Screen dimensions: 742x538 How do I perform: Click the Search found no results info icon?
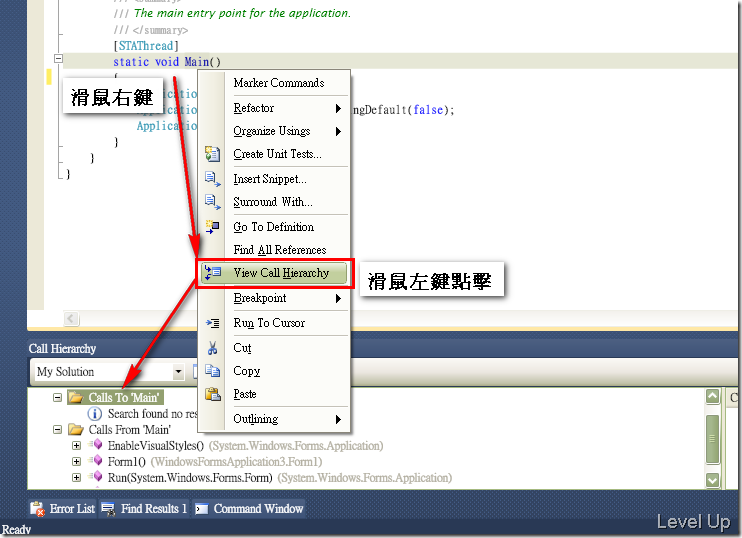click(95, 414)
